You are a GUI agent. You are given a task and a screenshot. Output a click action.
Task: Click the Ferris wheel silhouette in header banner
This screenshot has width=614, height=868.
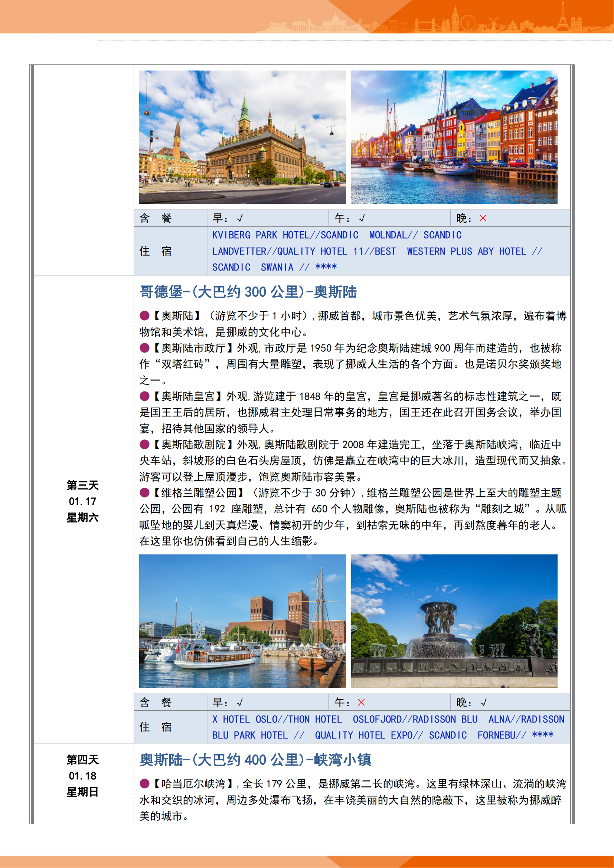coord(468,22)
